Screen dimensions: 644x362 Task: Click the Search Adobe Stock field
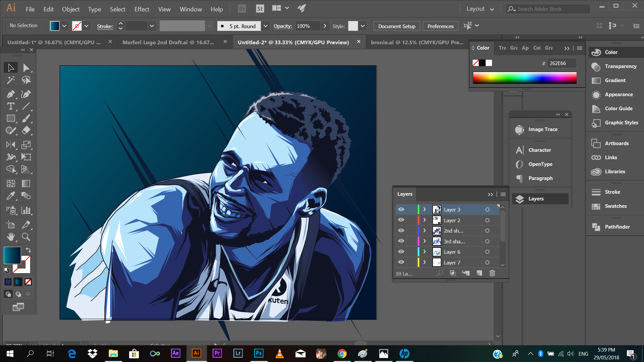coord(548,9)
